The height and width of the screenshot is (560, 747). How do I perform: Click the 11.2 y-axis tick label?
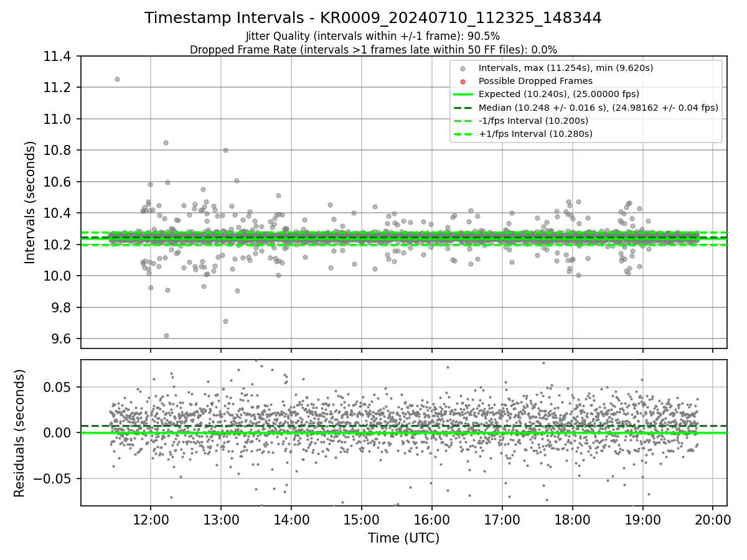[59, 87]
